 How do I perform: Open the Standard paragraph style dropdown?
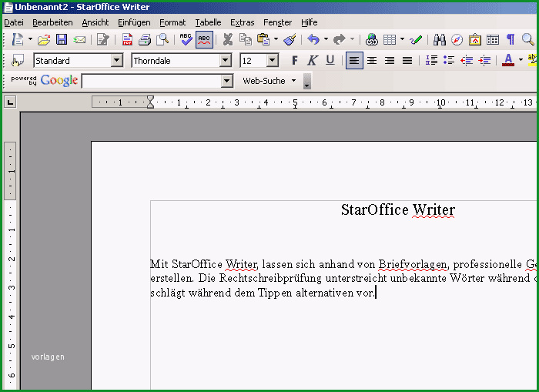click(x=117, y=61)
